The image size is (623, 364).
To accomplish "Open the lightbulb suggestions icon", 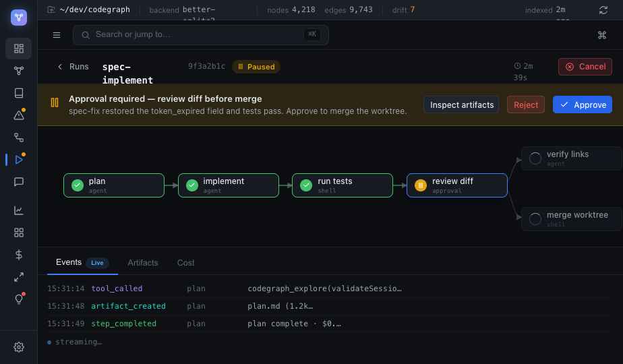I will [19, 299].
